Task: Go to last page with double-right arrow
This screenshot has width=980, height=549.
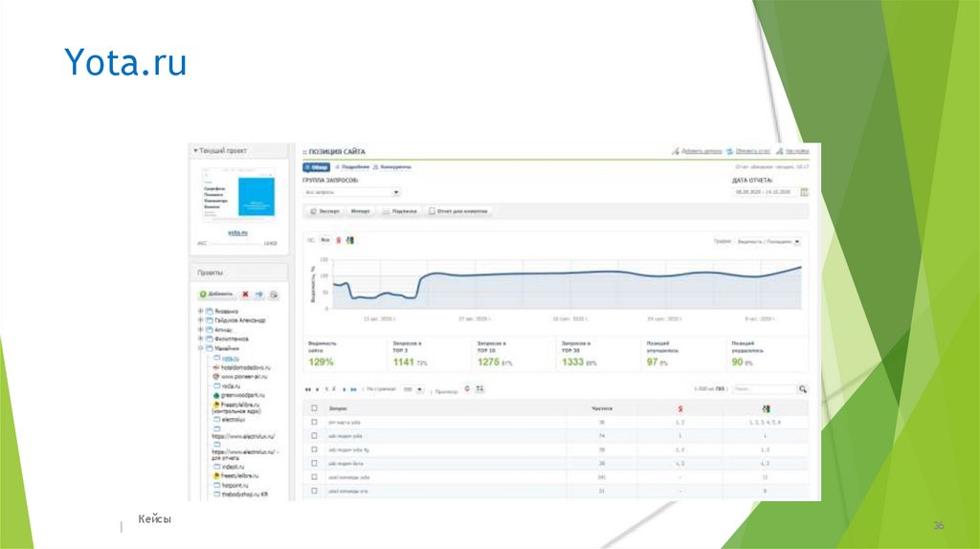Action: pyautogui.click(x=354, y=389)
